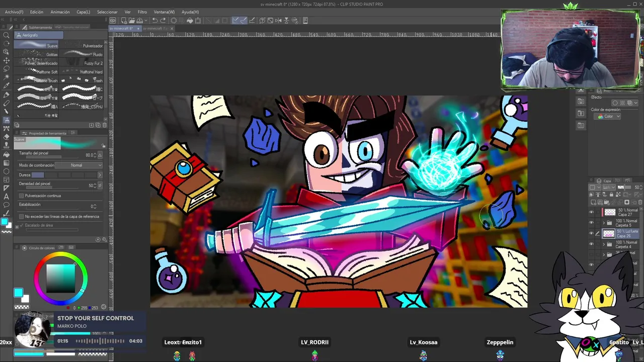Open the Ventana menu
This screenshot has width=644, height=362.
coord(164,12)
